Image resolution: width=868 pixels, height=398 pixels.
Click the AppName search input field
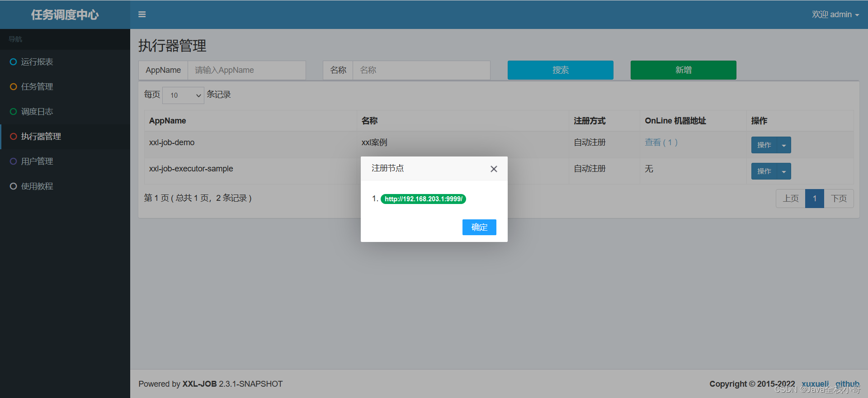coord(247,70)
